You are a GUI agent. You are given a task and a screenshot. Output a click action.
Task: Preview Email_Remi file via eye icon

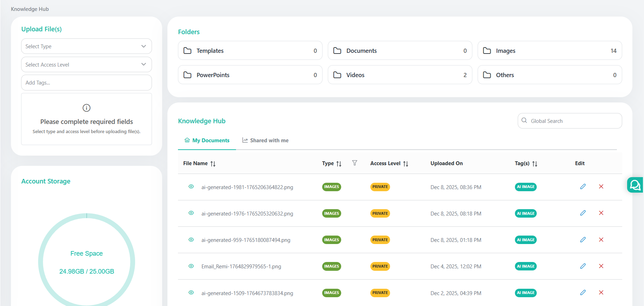pyautogui.click(x=191, y=266)
